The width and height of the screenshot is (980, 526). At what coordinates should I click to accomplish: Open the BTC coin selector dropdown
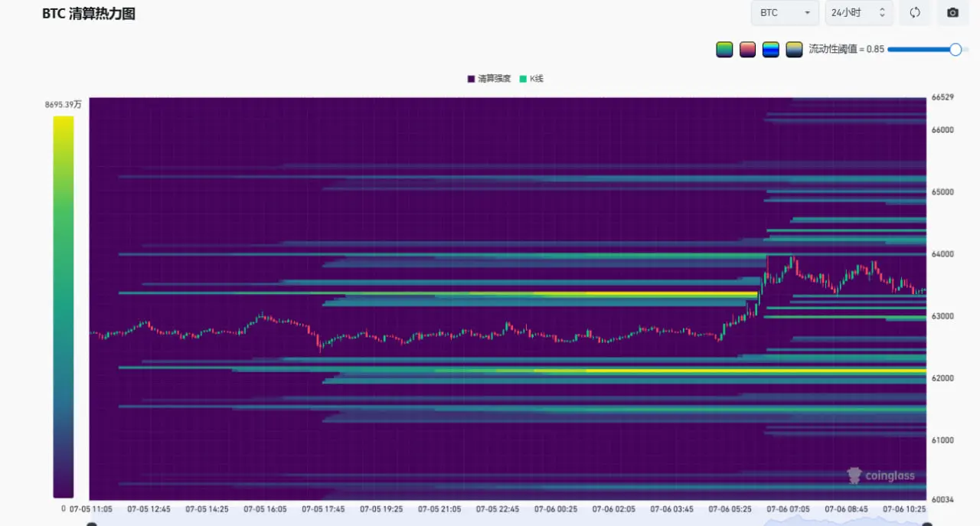(x=786, y=12)
